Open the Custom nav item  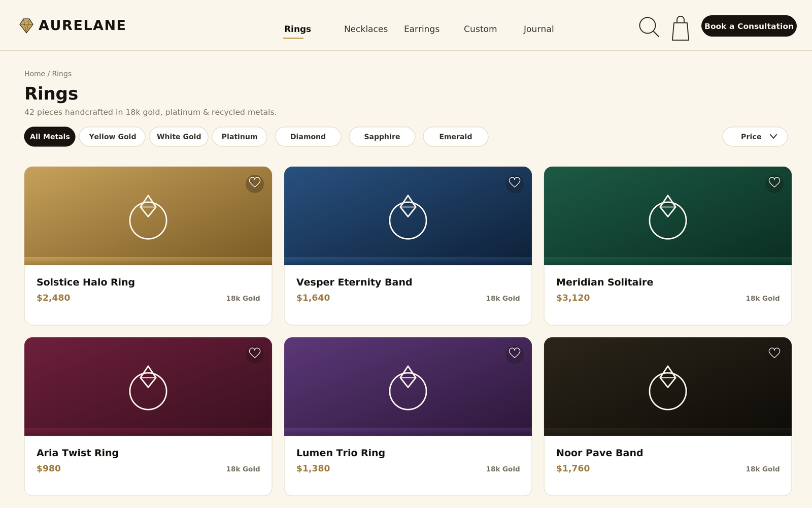pos(480,29)
